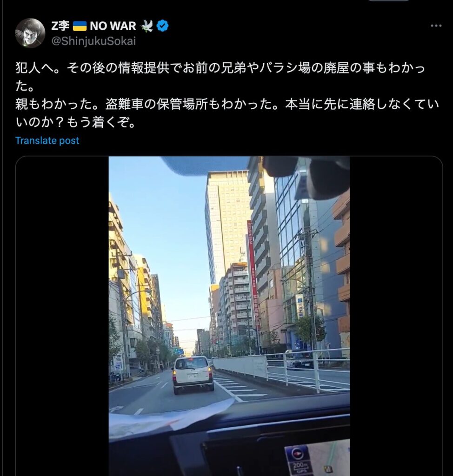The width and height of the screenshot is (453, 476).
Task: Click the car navigation map screen
Action: tap(317, 458)
